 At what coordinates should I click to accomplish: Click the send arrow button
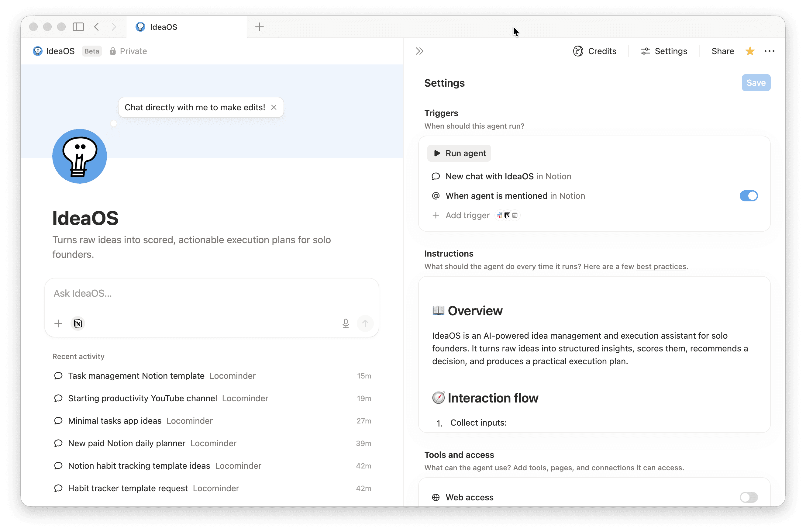coord(365,323)
